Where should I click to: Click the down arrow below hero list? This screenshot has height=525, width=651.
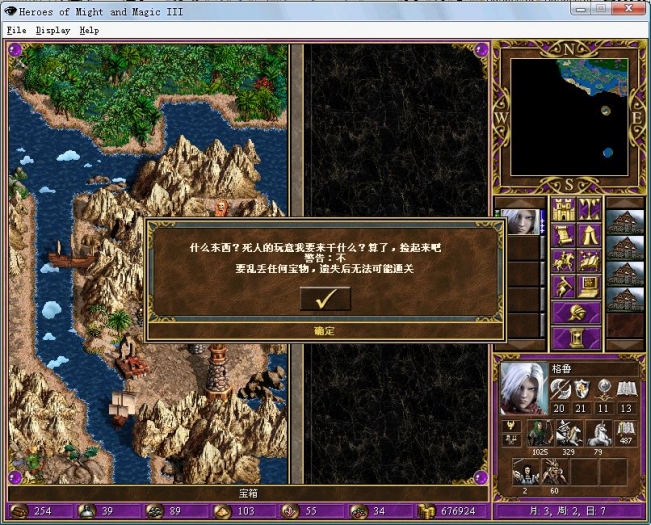click(x=520, y=345)
